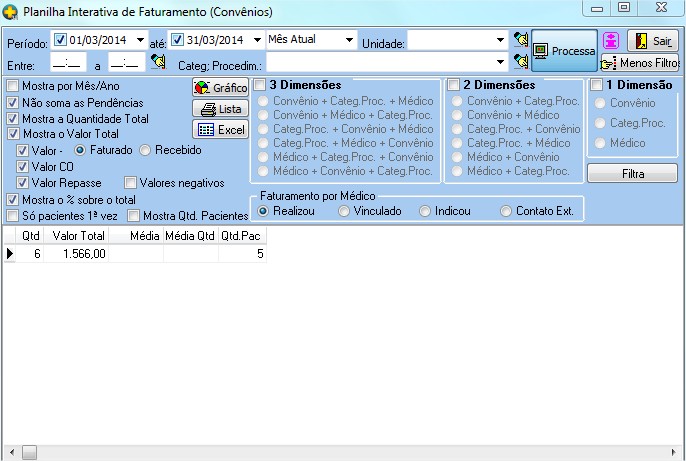This screenshot has height=461, width=686.
Task: Click the Sair exit button
Action: tap(653, 41)
